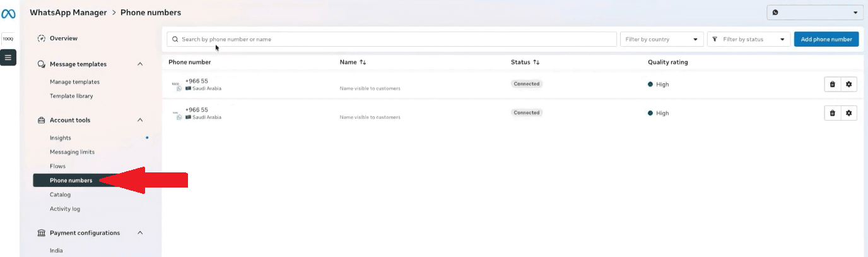868x257 pixels.
Task: Click the Connected status badge in second row
Action: tap(527, 113)
